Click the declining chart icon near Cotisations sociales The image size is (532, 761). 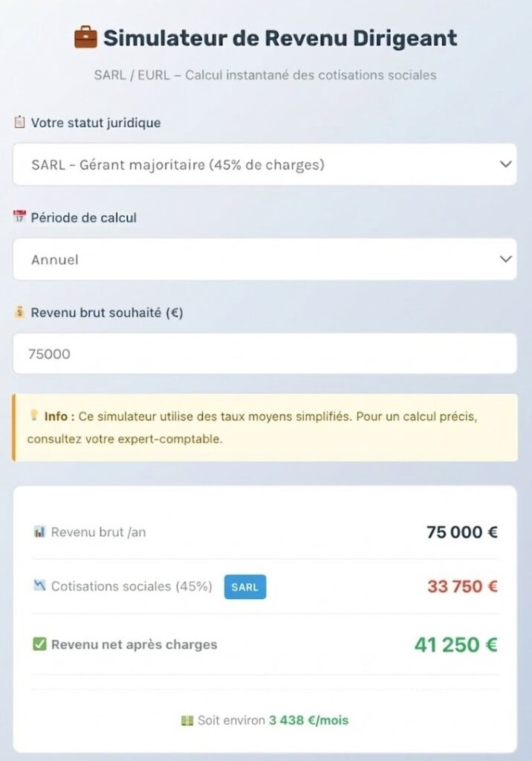41,586
